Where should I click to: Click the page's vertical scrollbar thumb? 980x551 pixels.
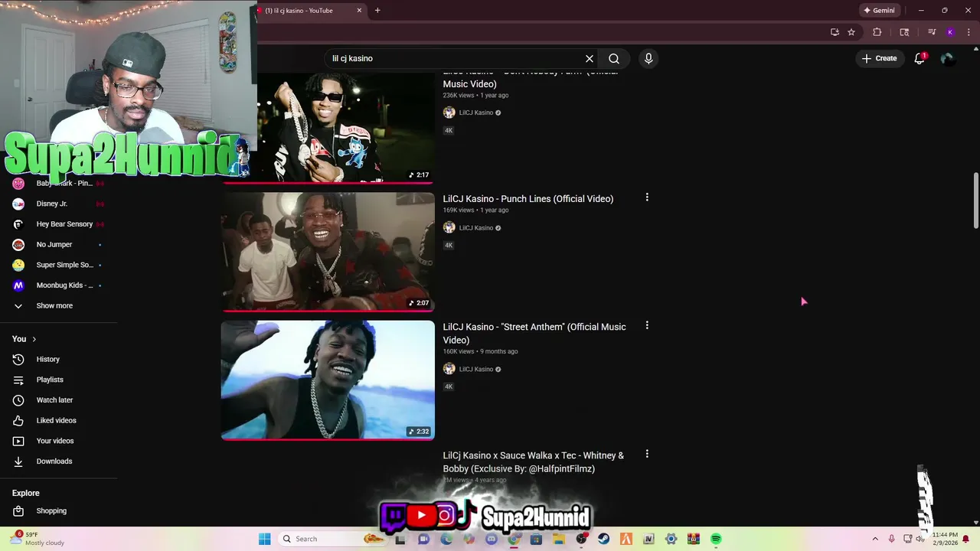click(975, 201)
